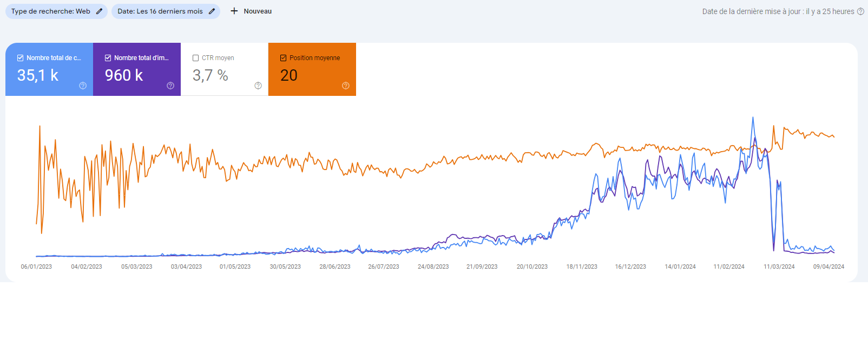
Task: Enable the CTR moyen checkbox
Action: click(196, 58)
